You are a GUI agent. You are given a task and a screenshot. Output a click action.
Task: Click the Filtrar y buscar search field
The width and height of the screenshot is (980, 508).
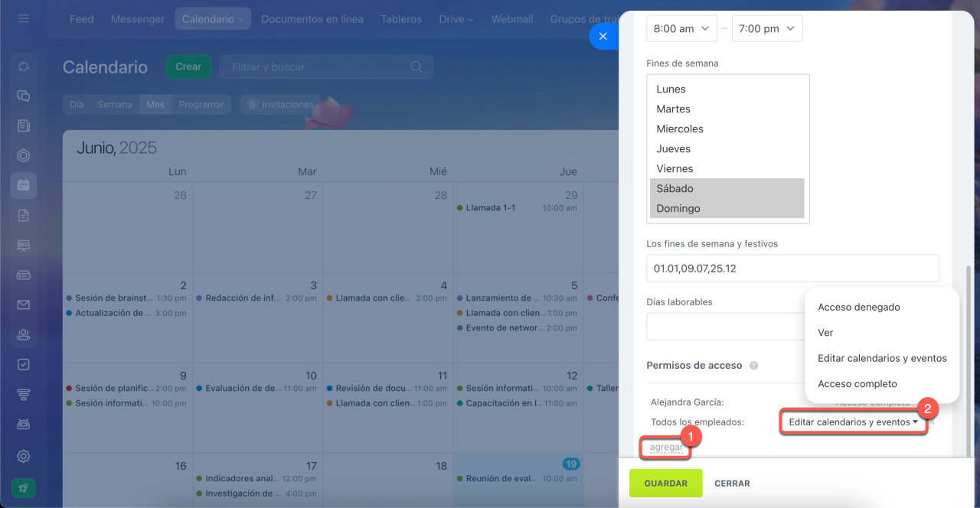pyautogui.click(x=327, y=67)
